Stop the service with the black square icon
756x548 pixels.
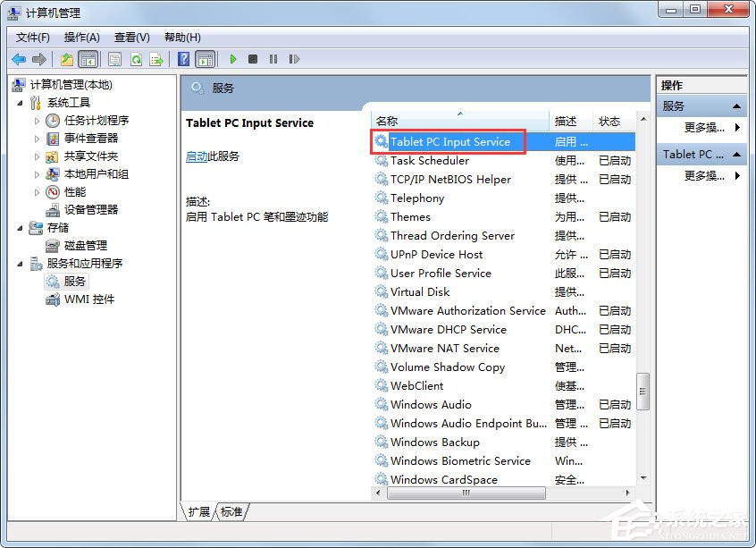255,59
